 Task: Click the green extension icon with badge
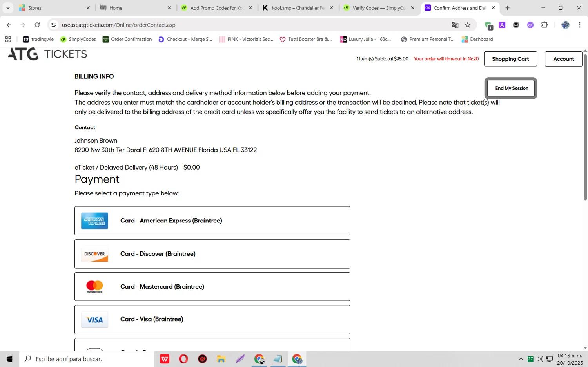(x=488, y=25)
